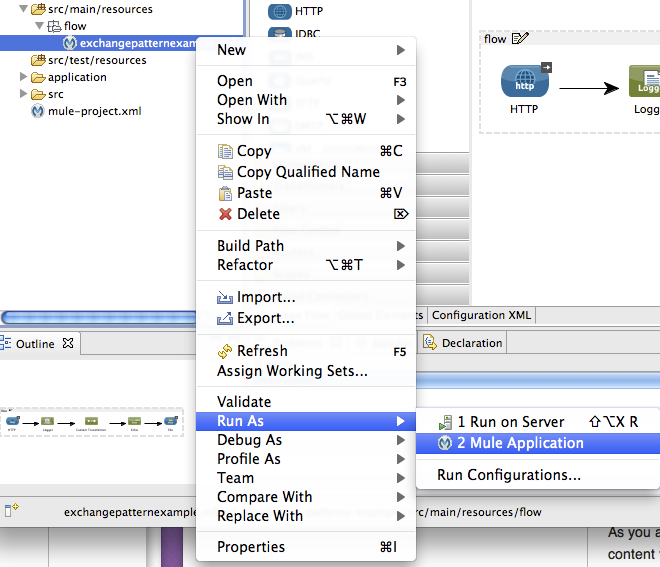Click the HTTP palette item icon
Viewport: 660px width, 567px height.
point(279,11)
